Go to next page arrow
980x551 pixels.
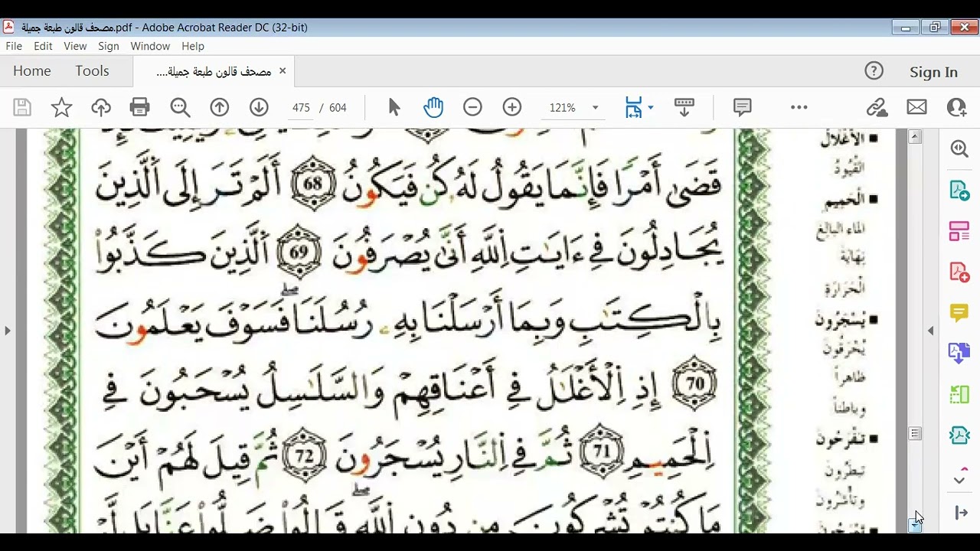coord(259,107)
